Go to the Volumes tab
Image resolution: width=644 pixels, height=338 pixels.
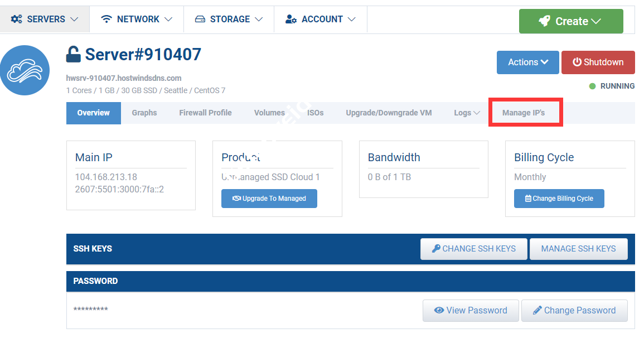coord(269,113)
